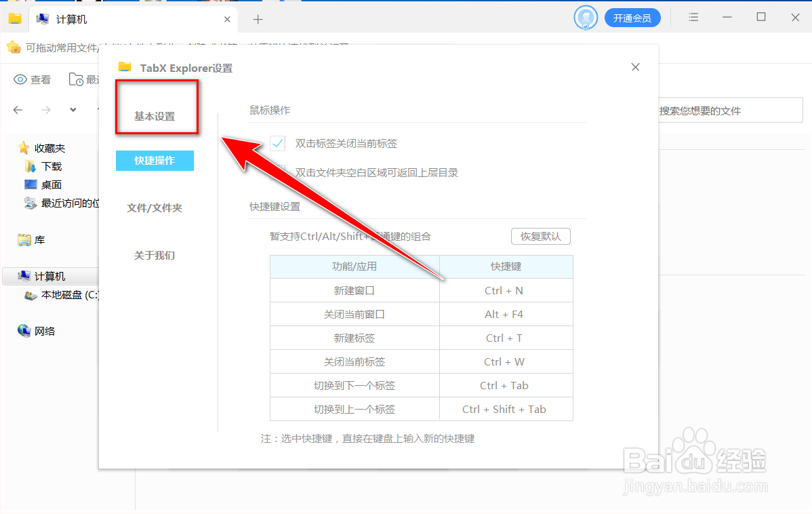The image size is (812, 514).
Task: Click the 网络 globe icon in sidebar
Action: 24,331
